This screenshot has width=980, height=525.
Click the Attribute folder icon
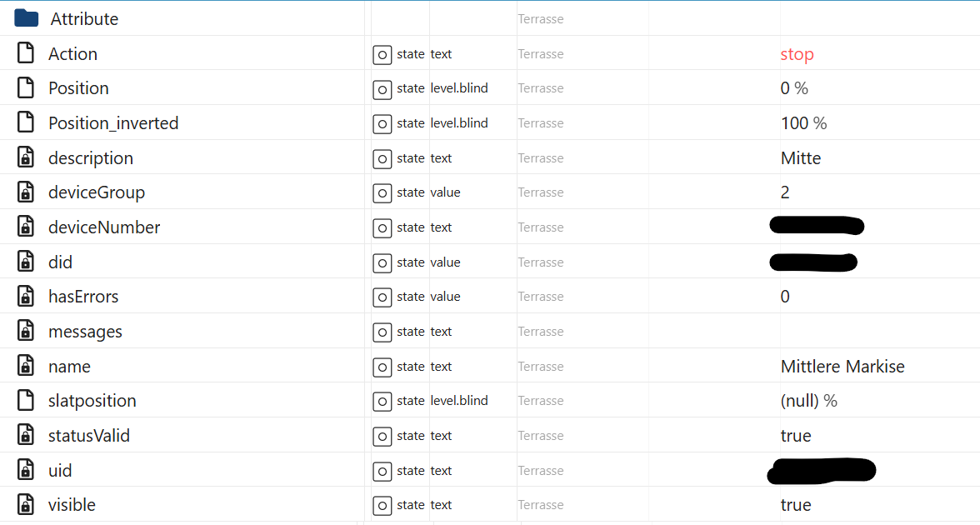[x=27, y=18]
